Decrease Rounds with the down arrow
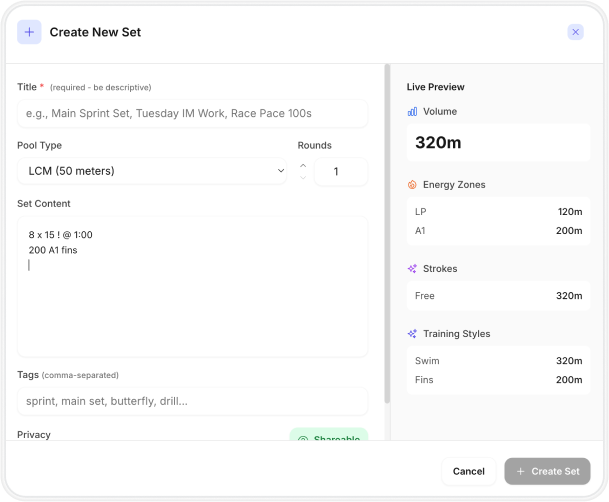609x502 pixels. (303, 178)
